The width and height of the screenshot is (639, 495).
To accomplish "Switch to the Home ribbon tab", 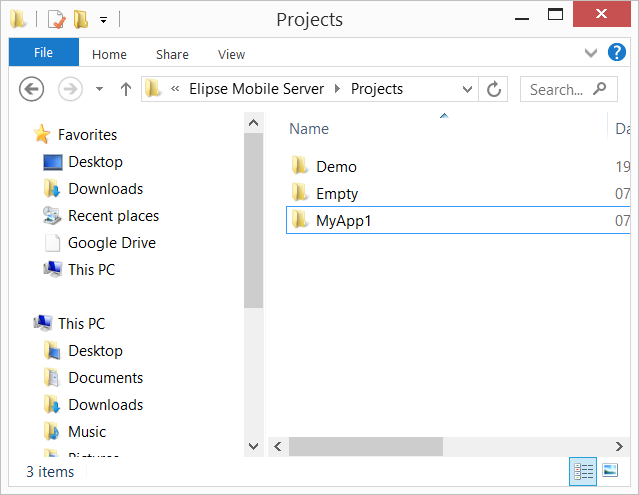I will (109, 54).
